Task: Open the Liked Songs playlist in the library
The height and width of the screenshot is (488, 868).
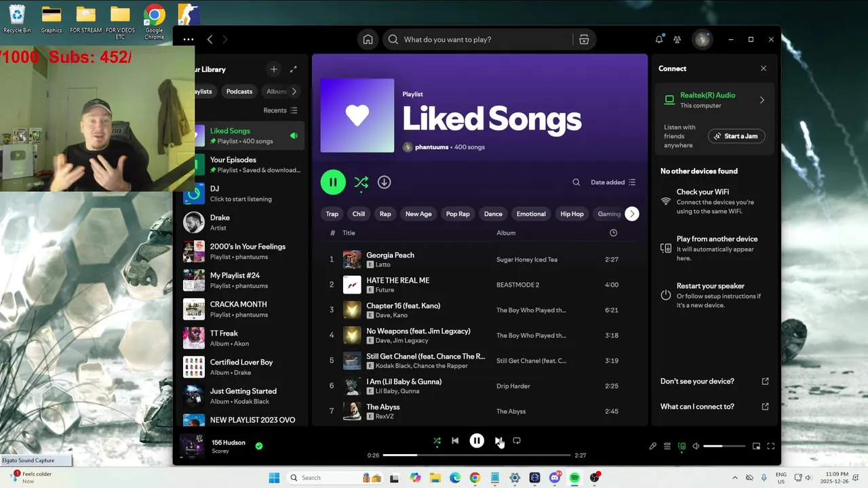Action: click(x=243, y=136)
